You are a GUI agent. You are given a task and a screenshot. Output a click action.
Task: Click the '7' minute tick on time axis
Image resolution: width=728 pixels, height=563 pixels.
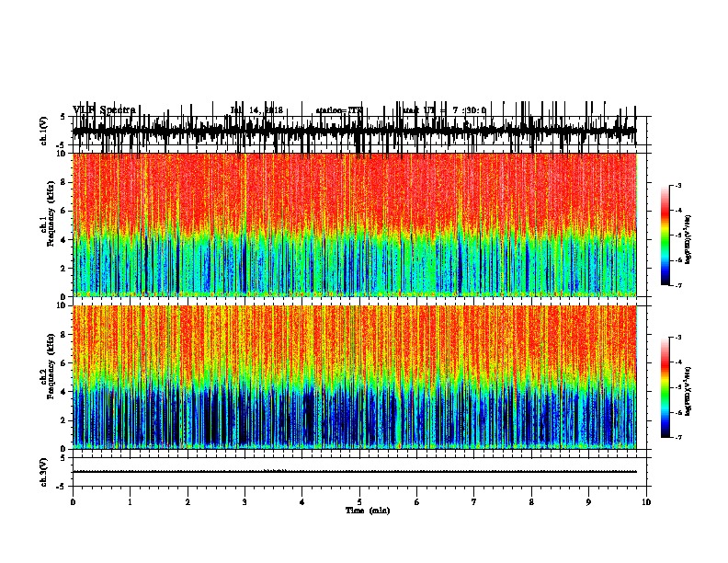474,502
